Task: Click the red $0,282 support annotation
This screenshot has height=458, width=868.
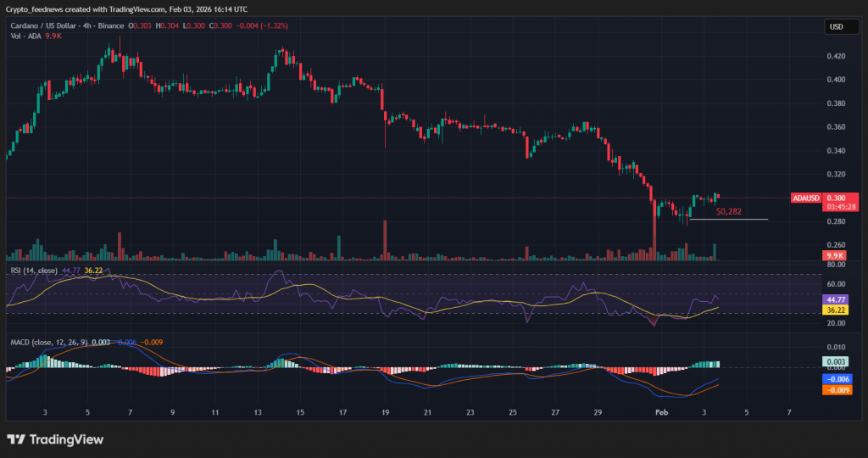Action: click(728, 211)
